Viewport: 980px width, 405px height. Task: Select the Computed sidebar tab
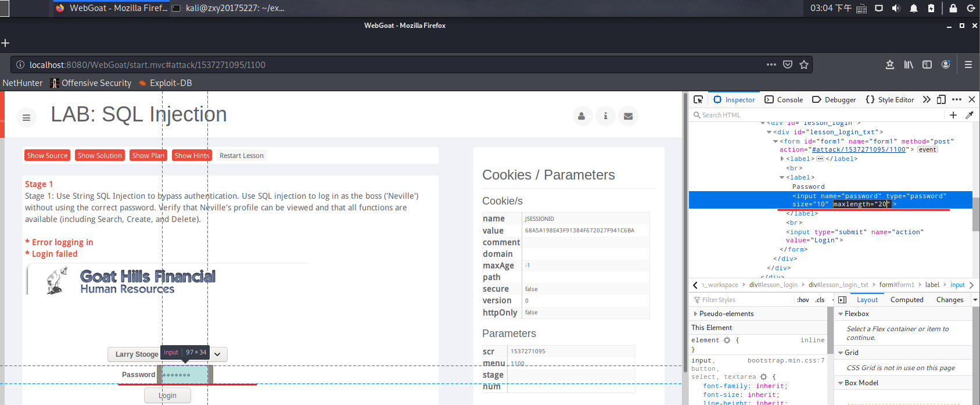click(x=907, y=300)
